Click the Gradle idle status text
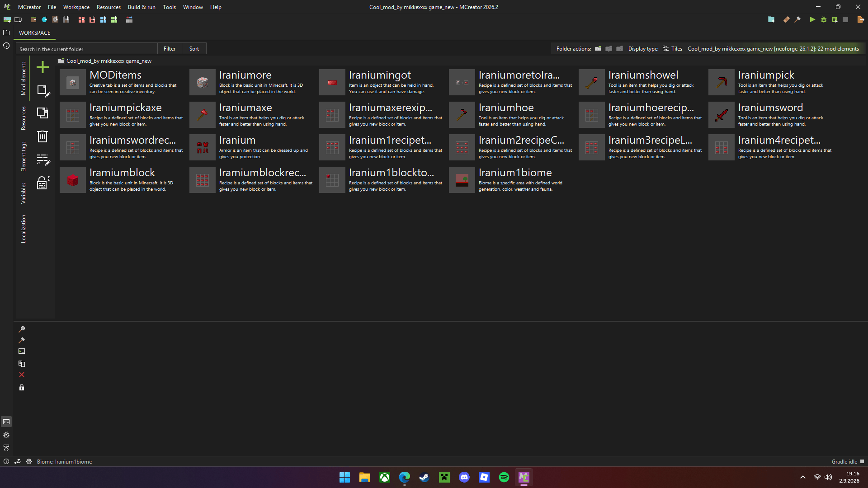Image resolution: width=868 pixels, height=488 pixels. click(x=844, y=461)
